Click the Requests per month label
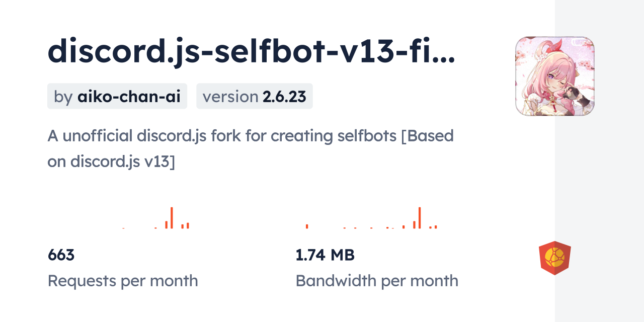The image size is (644, 322). 122,281
